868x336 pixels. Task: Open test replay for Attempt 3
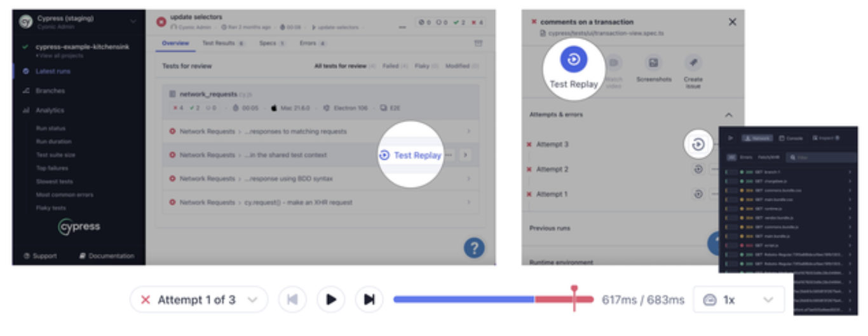point(698,144)
